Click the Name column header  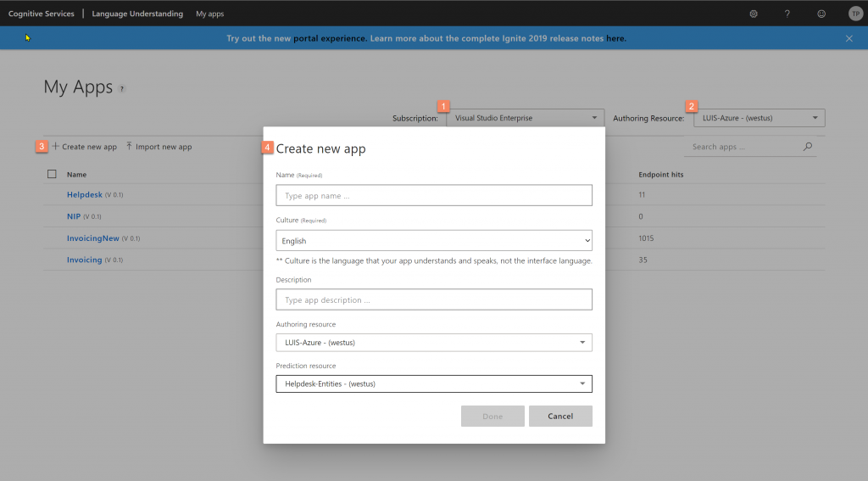point(76,175)
